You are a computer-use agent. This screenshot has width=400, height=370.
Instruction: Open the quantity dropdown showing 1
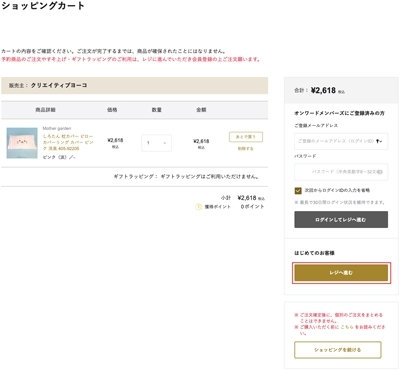click(156, 143)
